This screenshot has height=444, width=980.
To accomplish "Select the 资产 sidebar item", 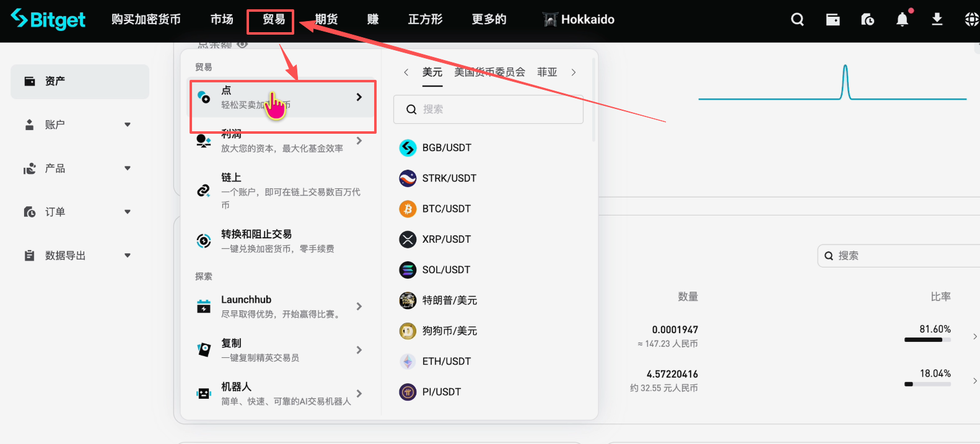I will coord(79,82).
